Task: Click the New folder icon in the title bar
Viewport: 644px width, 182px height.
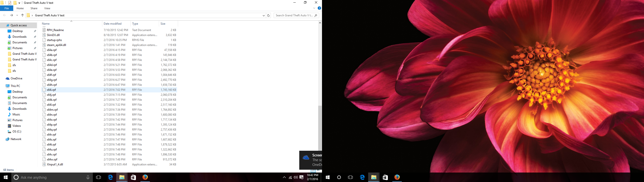Action: (15, 3)
